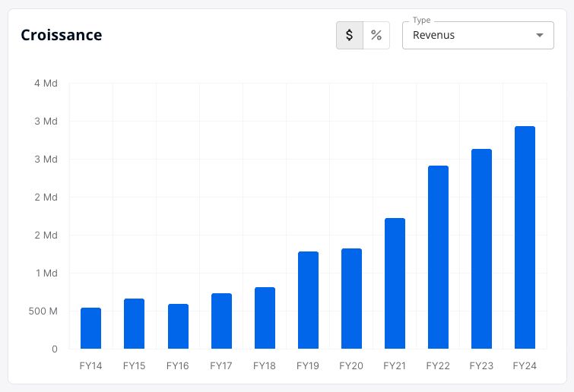Viewport: 574px width, 392px height.
Task: Click the dropdown arrow next to Revenus
Action: (539, 35)
